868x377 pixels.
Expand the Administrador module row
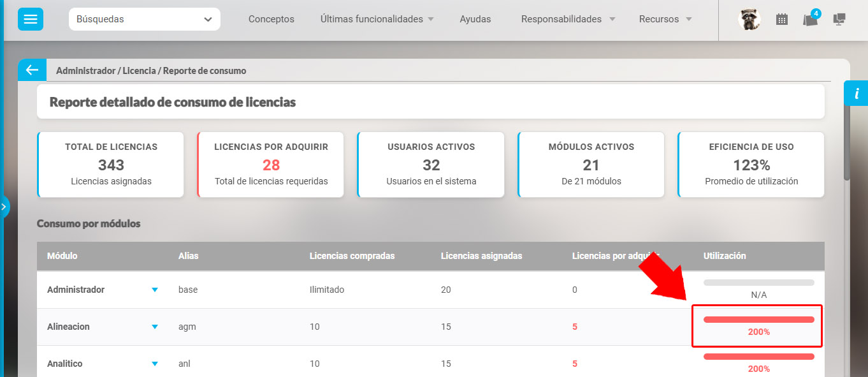pyautogui.click(x=155, y=289)
